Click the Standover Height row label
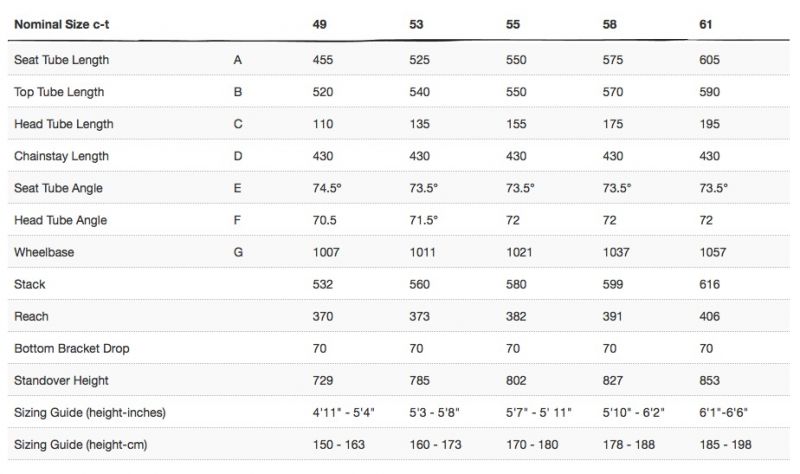 61,381
